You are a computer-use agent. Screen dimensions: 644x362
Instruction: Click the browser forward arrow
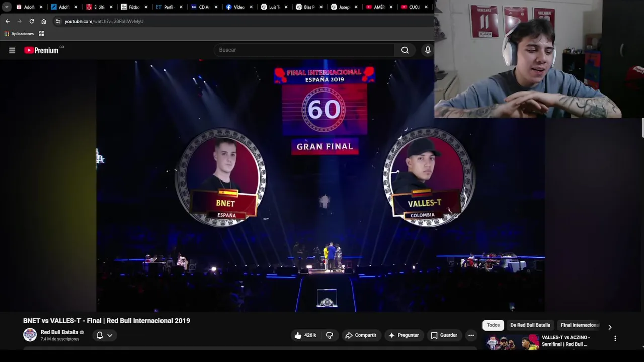click(19, 21)
